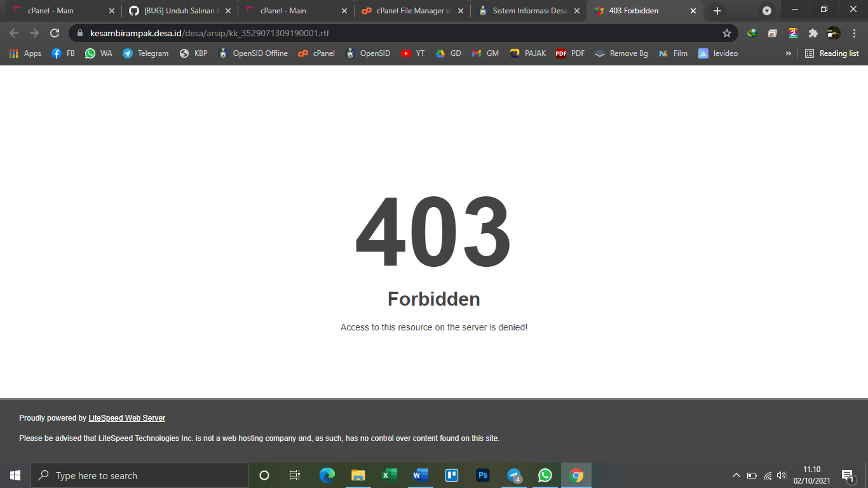The height and width of the screenshot is (488, 868).
Task: Open the Reading list
Action: (832, 53)
